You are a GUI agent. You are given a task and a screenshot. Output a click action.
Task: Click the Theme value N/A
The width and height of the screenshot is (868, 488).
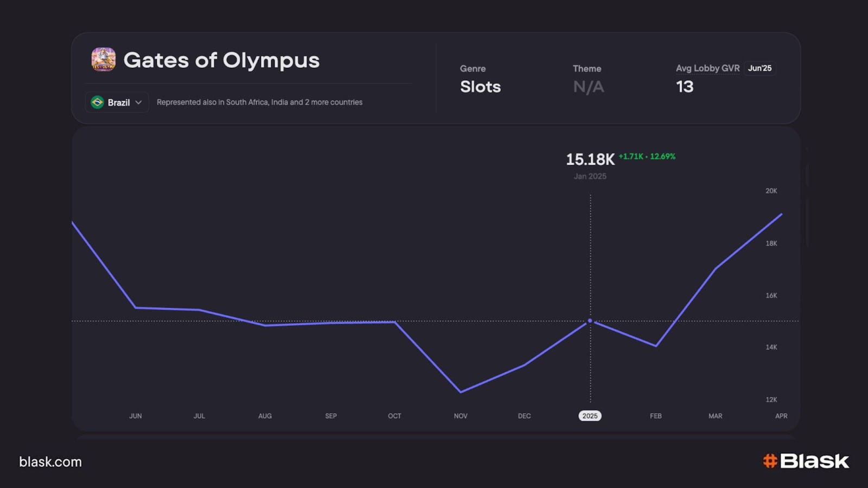[589, 87]
